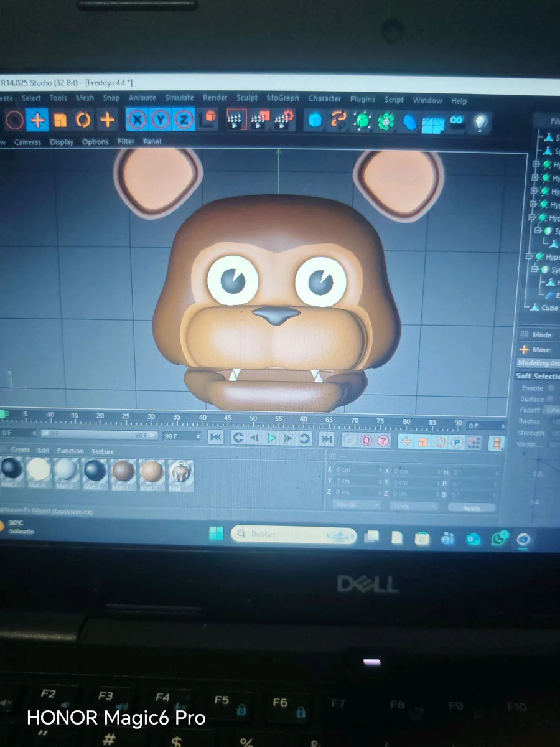
Task: Collapse the last HyperNURBS above Cube
Action: [529, 256]
